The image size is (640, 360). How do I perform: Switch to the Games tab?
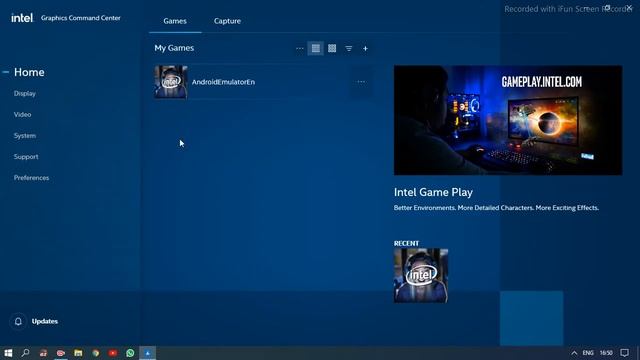pyautogui.click(x=175, y=21)
